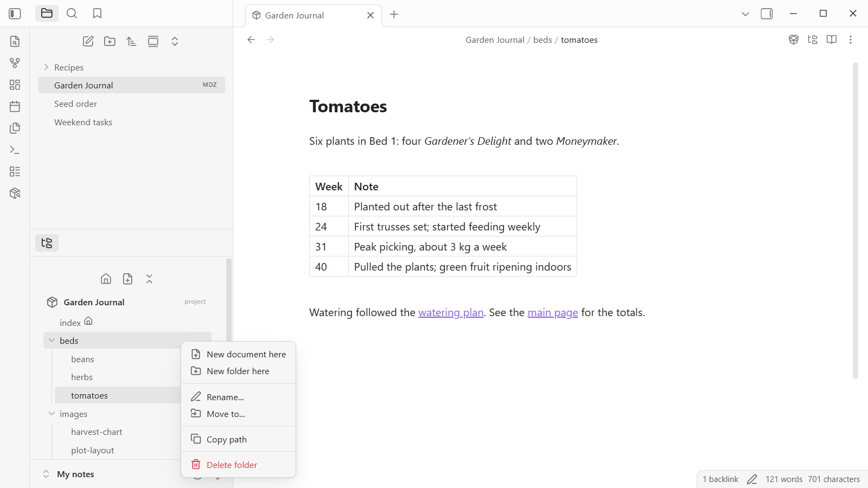
Task: Show the 1 backlink status item
Action: point(720,479)
